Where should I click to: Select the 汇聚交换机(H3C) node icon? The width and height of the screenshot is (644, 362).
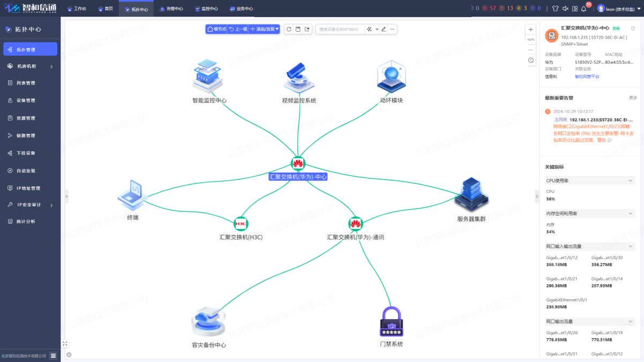click(x=241, y=223)
